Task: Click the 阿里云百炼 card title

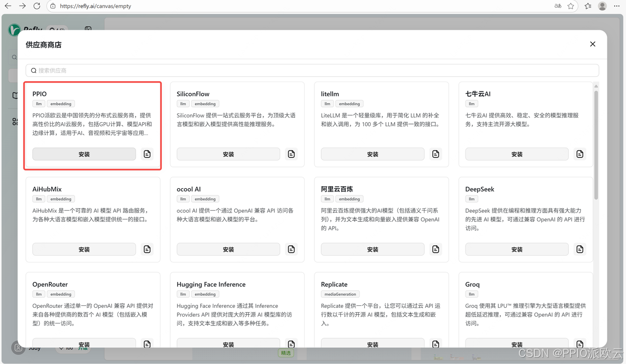Action: click(x=337, y=189)
